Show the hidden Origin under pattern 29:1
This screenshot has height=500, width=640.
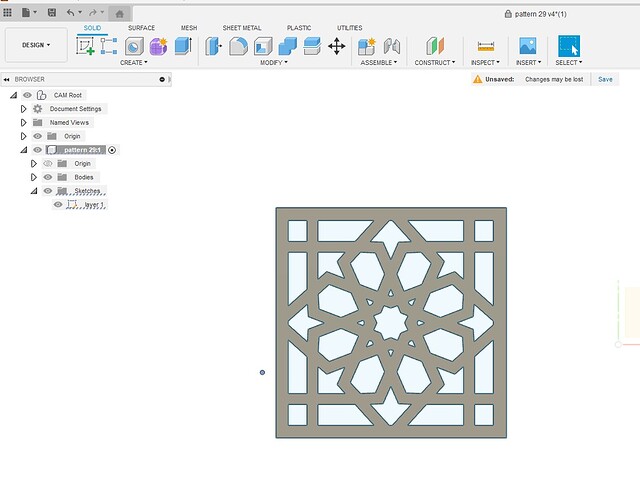(x=48, y=163)
